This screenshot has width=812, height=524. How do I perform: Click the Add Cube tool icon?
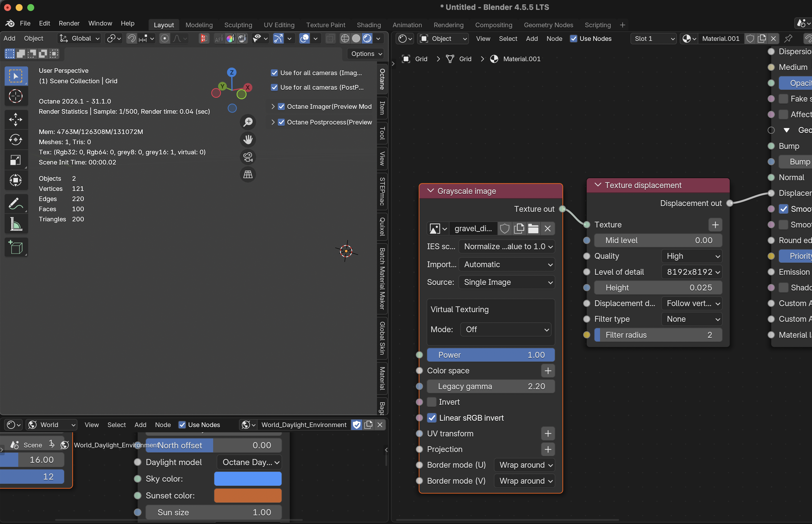tap(16, 247)
